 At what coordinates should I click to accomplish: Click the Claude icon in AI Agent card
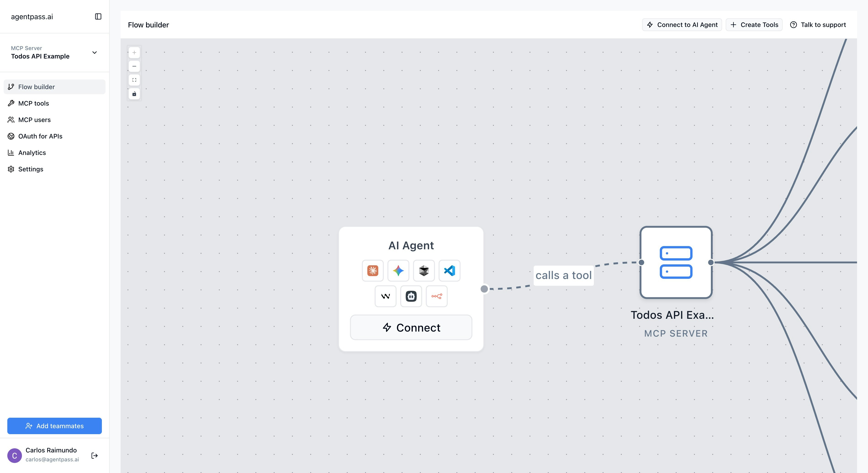pyautogui.click(x=372, y=270)
